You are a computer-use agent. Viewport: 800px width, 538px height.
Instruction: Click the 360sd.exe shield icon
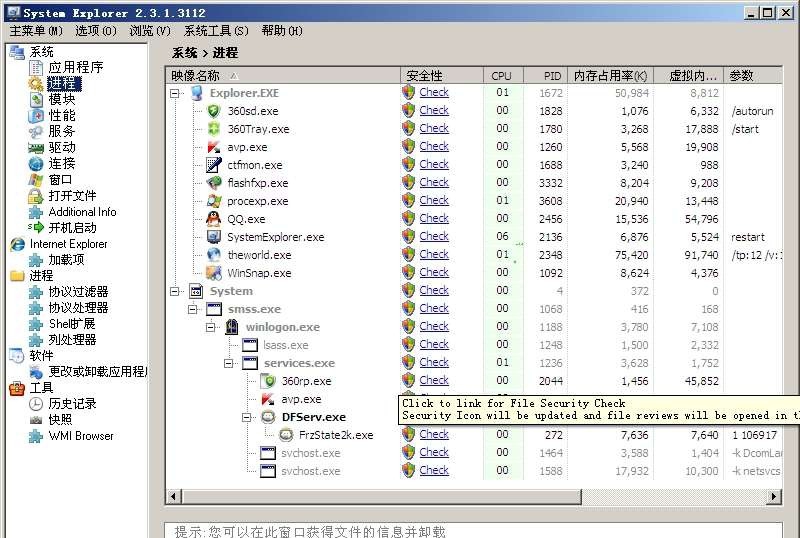(x=213, y=111)
